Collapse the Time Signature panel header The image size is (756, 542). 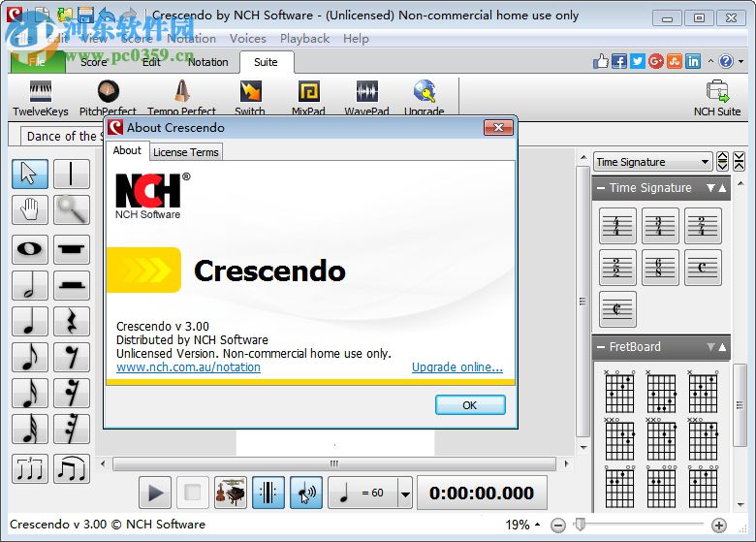(601, 188)
